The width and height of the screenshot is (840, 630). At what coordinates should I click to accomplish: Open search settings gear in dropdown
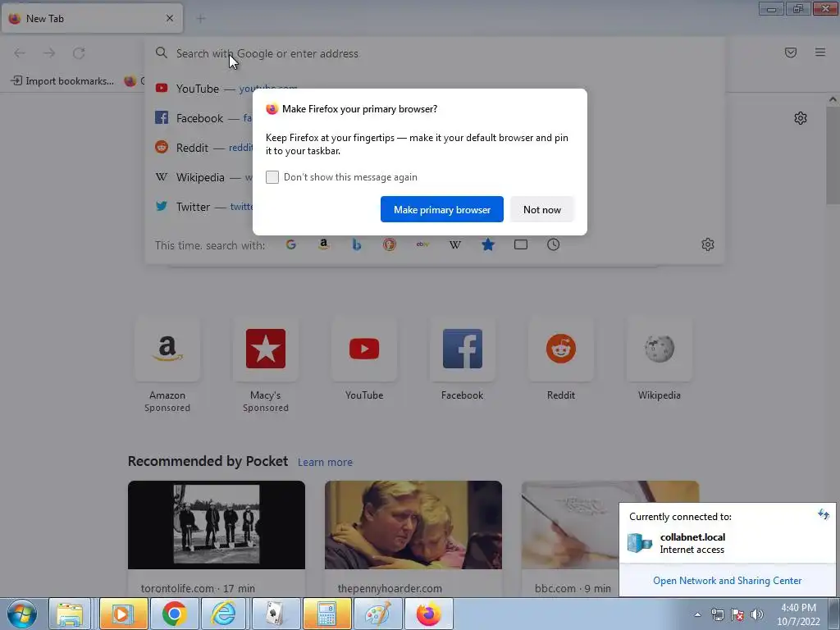[x=708, y=244]
